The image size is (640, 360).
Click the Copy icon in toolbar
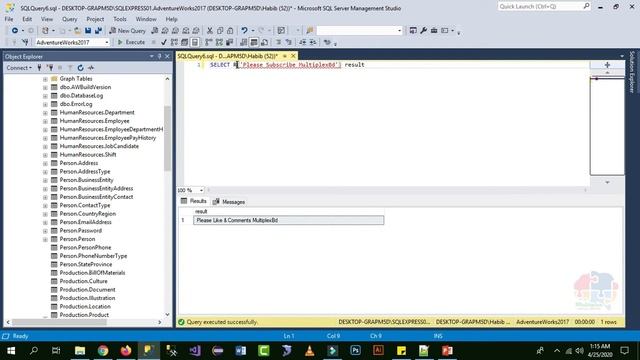click(x=220, y=31)
